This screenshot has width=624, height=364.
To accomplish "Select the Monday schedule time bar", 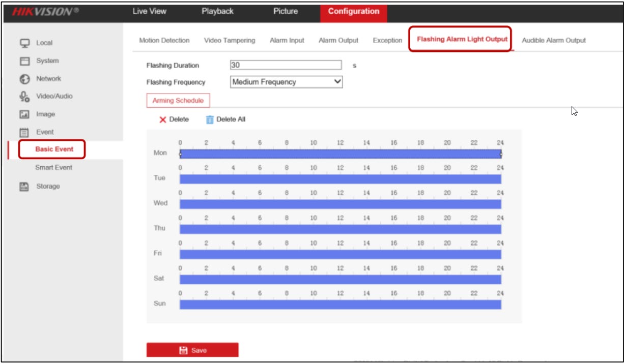I will click(340, 154).
